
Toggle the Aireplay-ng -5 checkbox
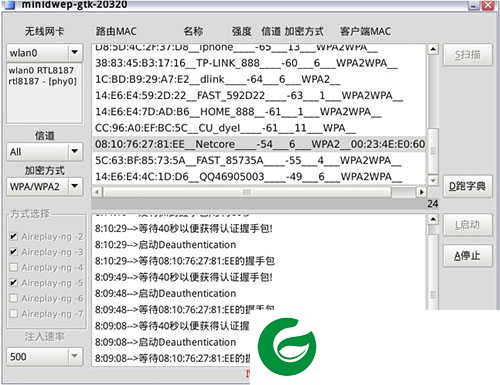point(13,283)
